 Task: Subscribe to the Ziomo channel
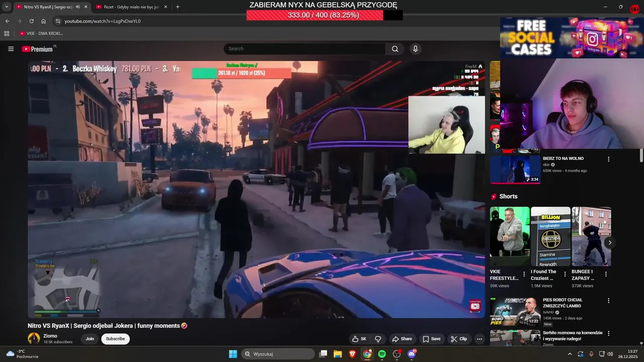coord(115,339)
